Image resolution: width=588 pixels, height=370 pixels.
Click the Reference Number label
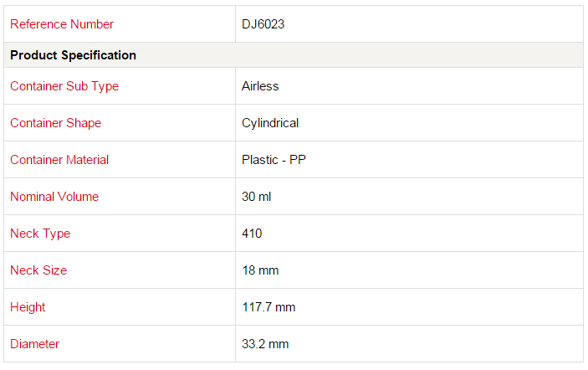[x=62, y=24]
